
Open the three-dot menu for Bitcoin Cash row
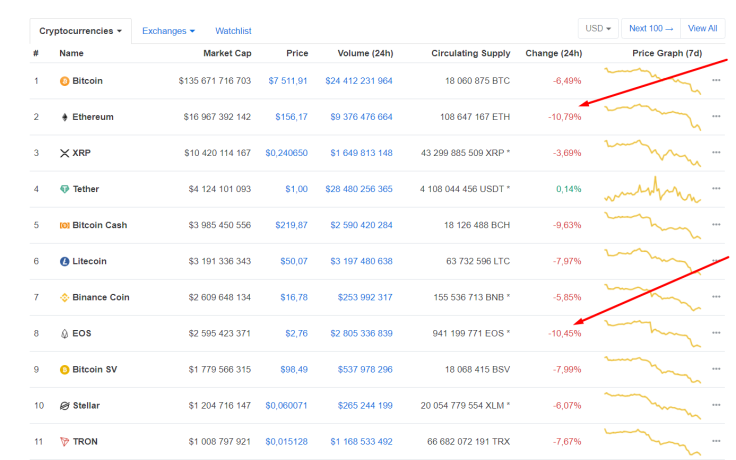[x=716, y=225]
